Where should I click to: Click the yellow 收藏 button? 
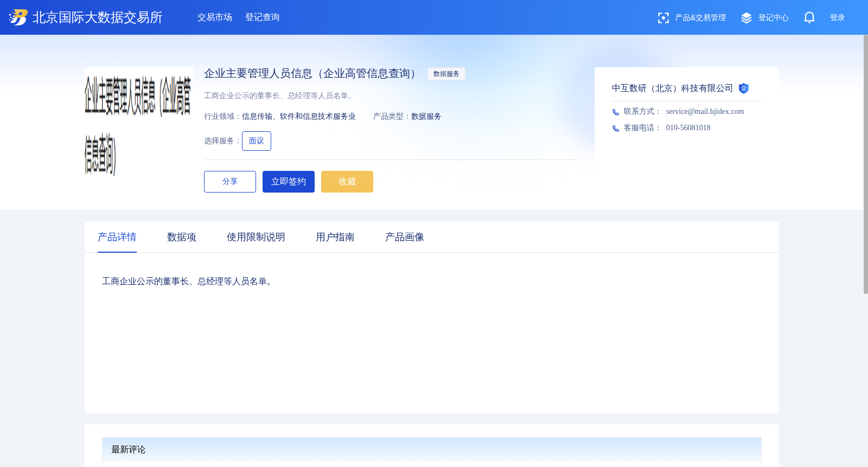click(347, 182)
